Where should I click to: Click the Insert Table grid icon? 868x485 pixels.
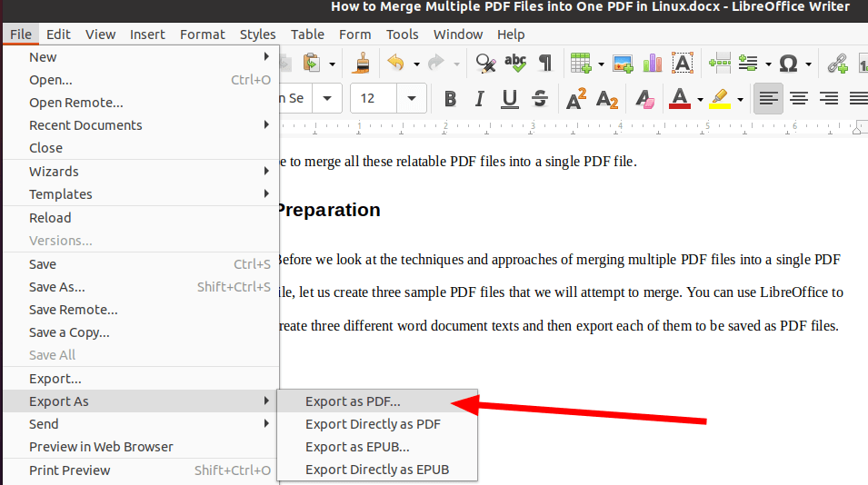[x=581, y=63]
